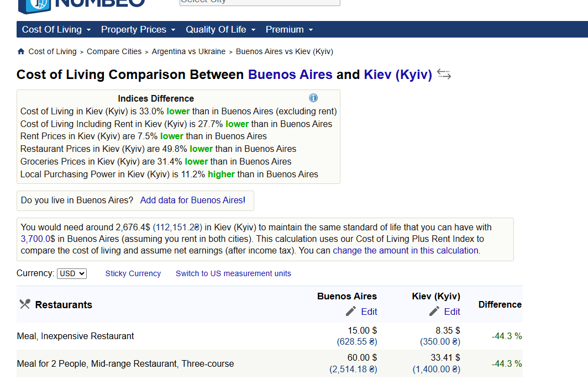Click Add data for Buenos Aires link
Screen dimensions: 588x380
(x=192, y=200)
